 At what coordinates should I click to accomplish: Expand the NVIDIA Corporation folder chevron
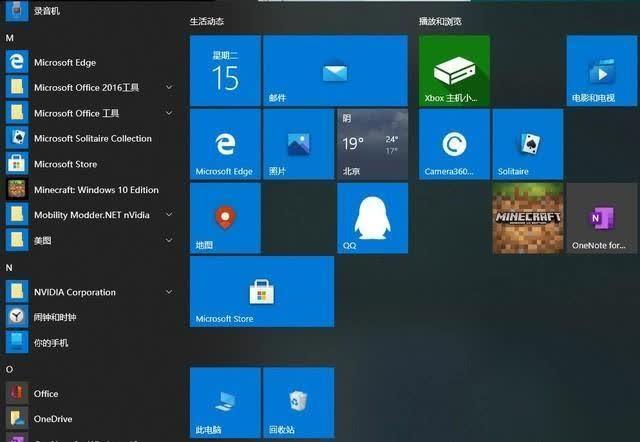169,292
